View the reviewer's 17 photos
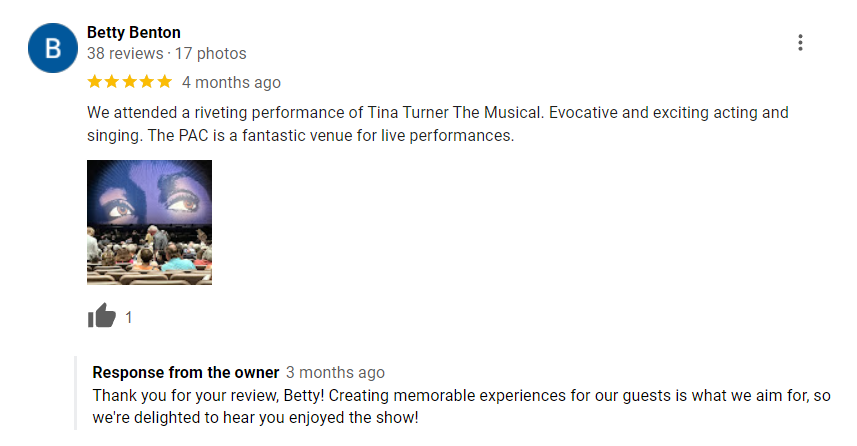 (210, 54)
